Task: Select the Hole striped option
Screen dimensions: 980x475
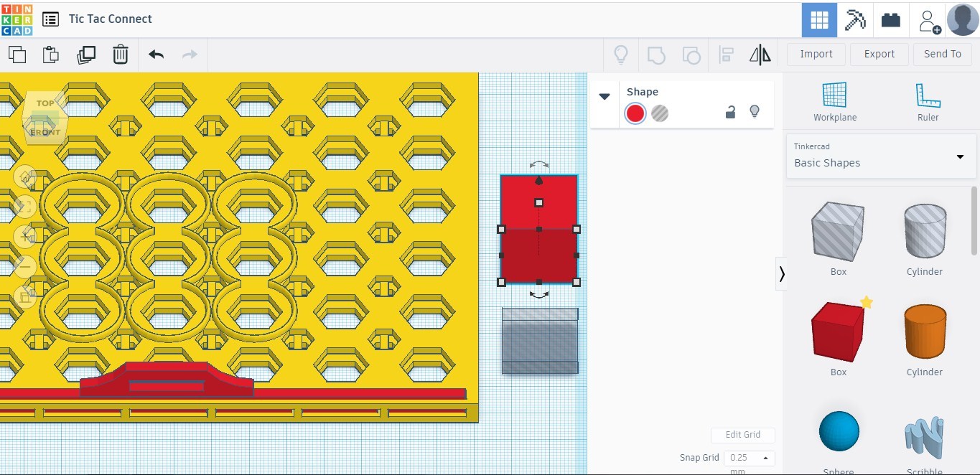Action: (x=660, y=113)
